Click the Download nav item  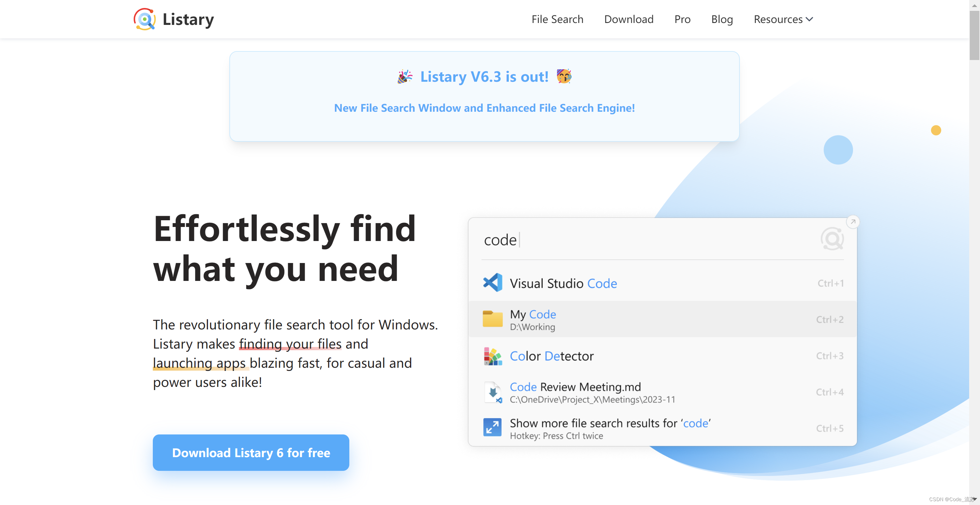(629, 19)
